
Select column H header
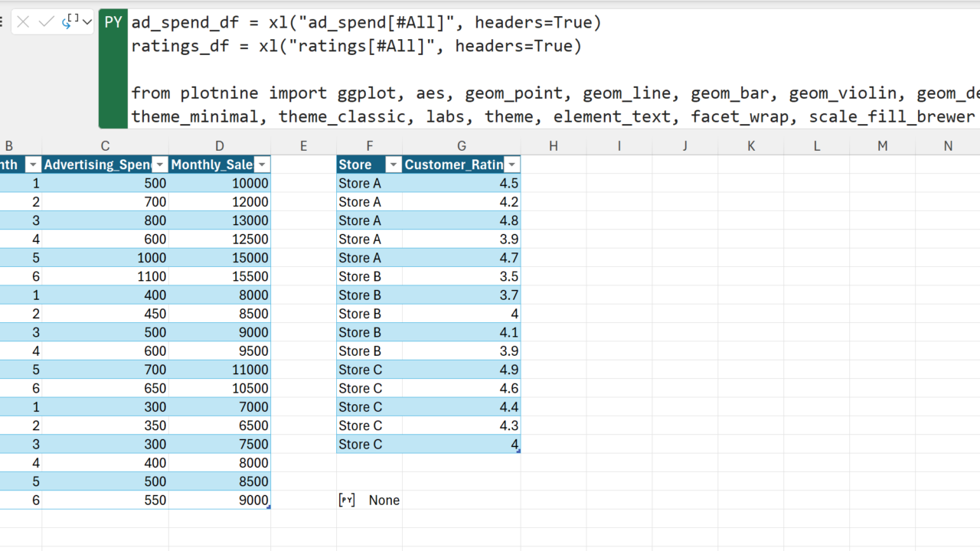coord(553,146)
